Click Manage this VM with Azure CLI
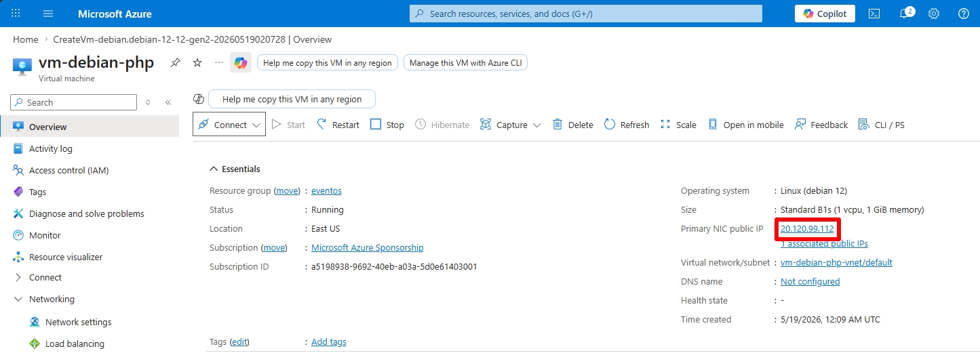Image resolution: width=980 pixels, height=353 pixels. pos(465,62)
